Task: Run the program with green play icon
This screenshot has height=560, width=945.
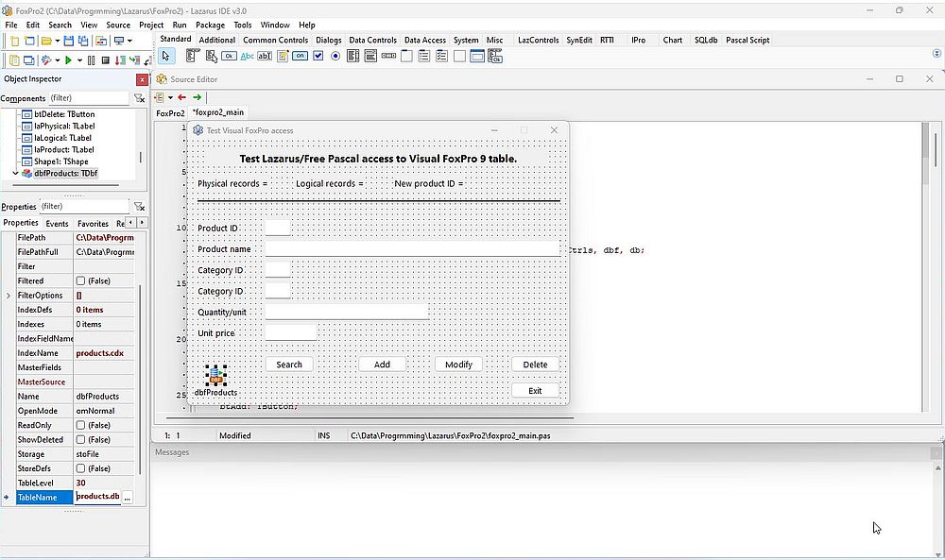Action: click(69, 60)
